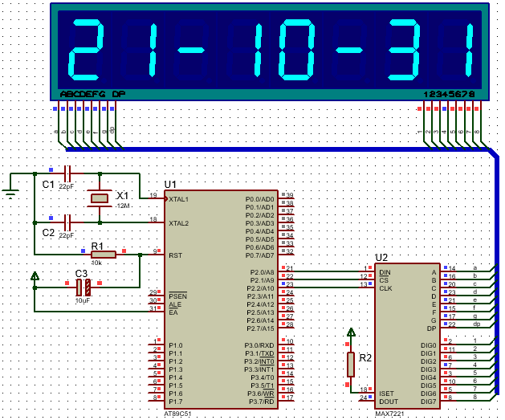
Task: Select electrolytic capacitor C3 symbol
Action: (83, 287)
